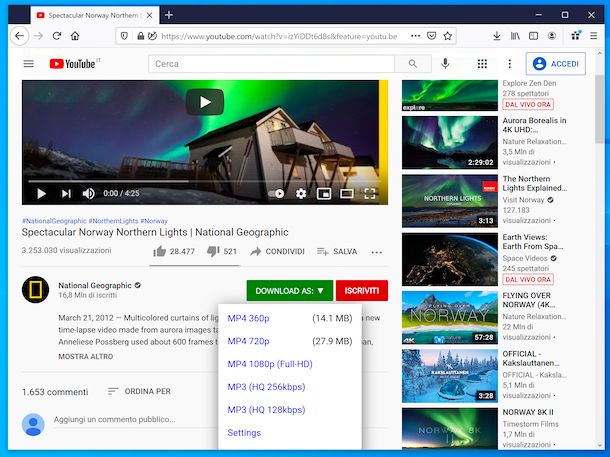Select MP4 1080p (Full-HD) option
Image resolution: width=610 pixels, height=457 pixels.
coord(270,364)
